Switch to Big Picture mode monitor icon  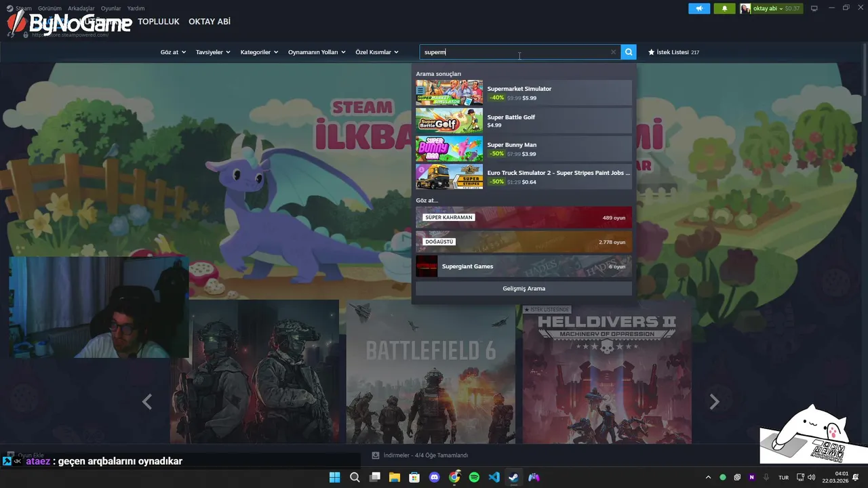814,8
